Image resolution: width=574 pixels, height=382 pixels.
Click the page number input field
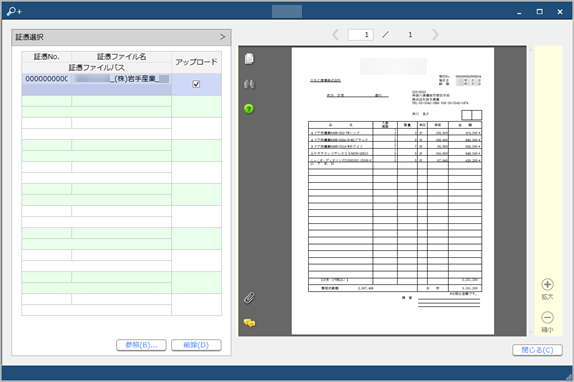(x=361, y=35)
